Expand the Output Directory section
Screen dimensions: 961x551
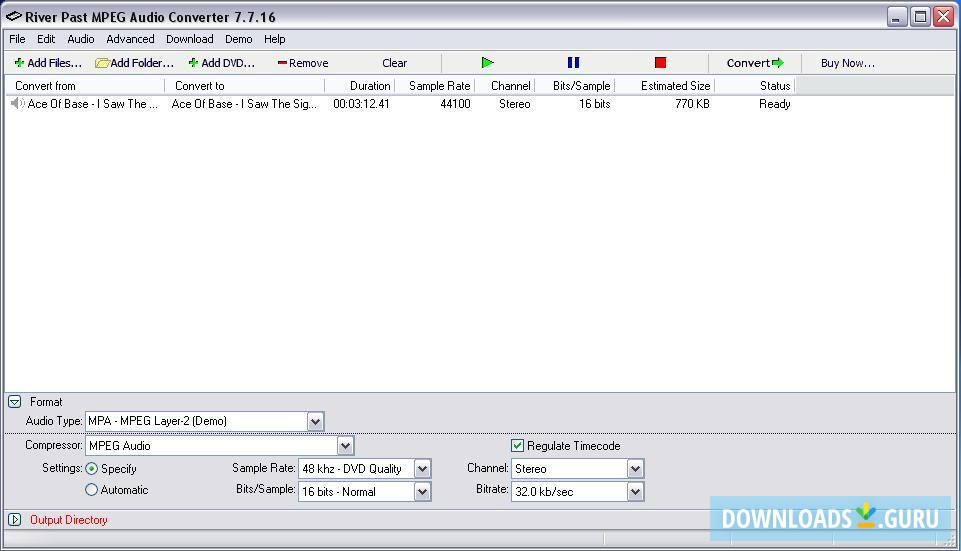[x=15, y=520]
